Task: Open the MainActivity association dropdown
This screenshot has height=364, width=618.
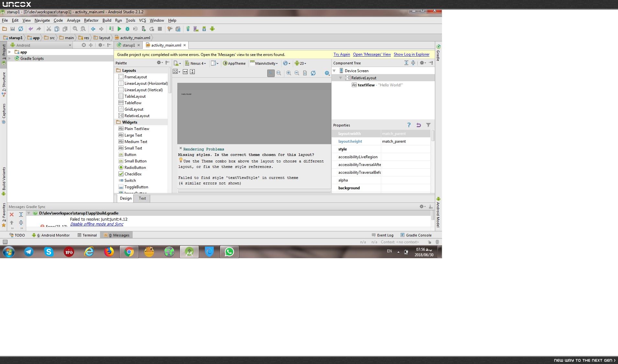Action: pyautogui.click(x=264, y=63)
